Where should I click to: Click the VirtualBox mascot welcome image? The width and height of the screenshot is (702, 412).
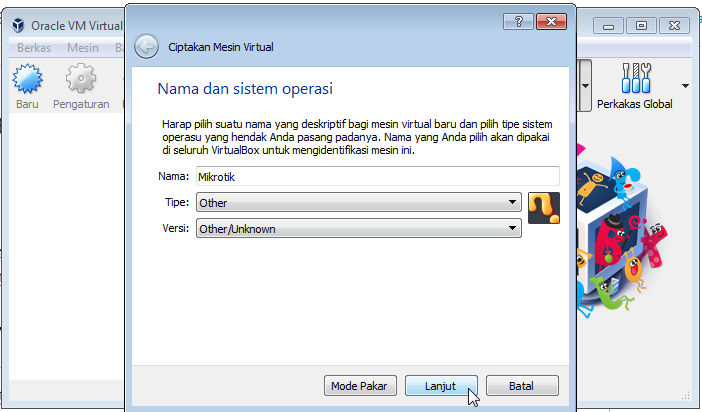point(620,231)
